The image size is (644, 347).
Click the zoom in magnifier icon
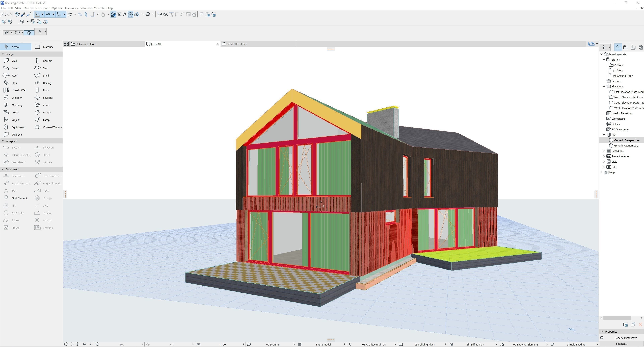78,344
